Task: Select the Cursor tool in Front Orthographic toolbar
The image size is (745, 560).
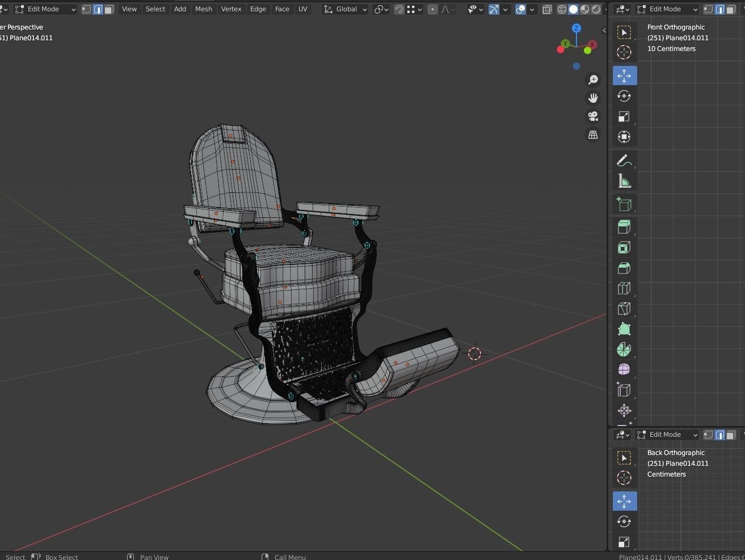Action: click(x=624, y=53)
